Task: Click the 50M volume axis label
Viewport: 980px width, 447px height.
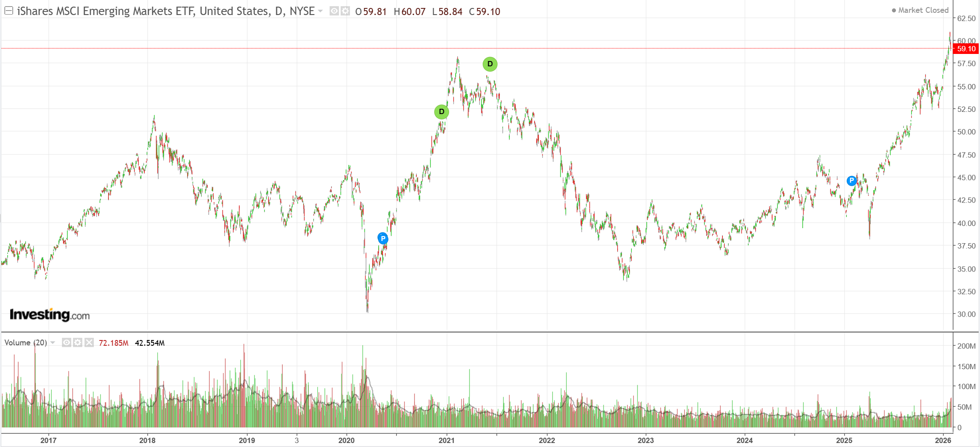Action: (x=965, y=407)
